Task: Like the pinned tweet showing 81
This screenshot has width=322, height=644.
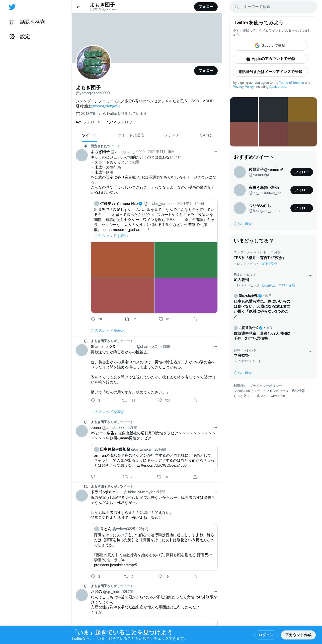Action: [161, 319]
